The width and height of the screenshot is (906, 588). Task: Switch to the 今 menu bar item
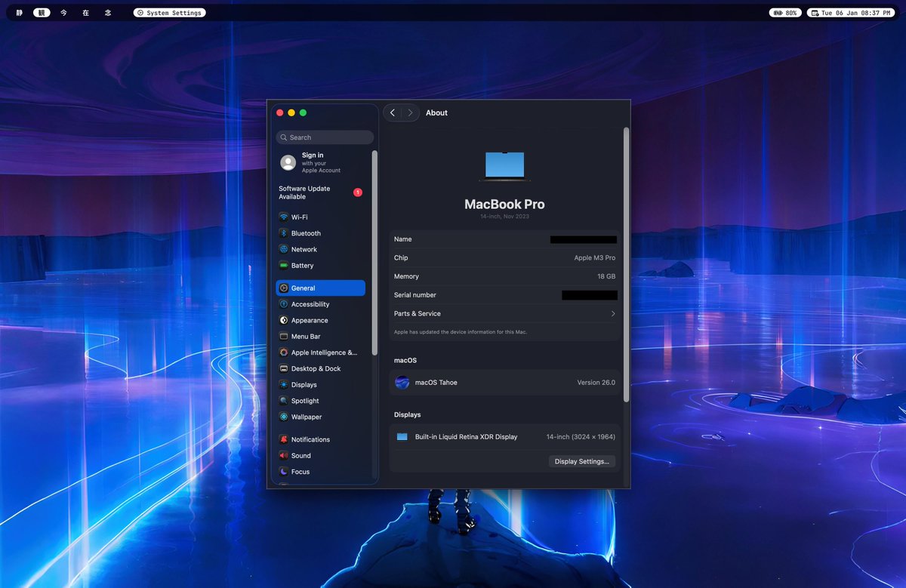coord(63,13)
